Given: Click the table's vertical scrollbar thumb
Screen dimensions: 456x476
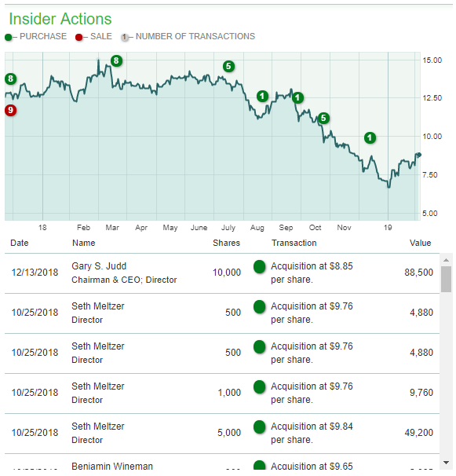Looking at the screenshot, I should pos(446,279).
